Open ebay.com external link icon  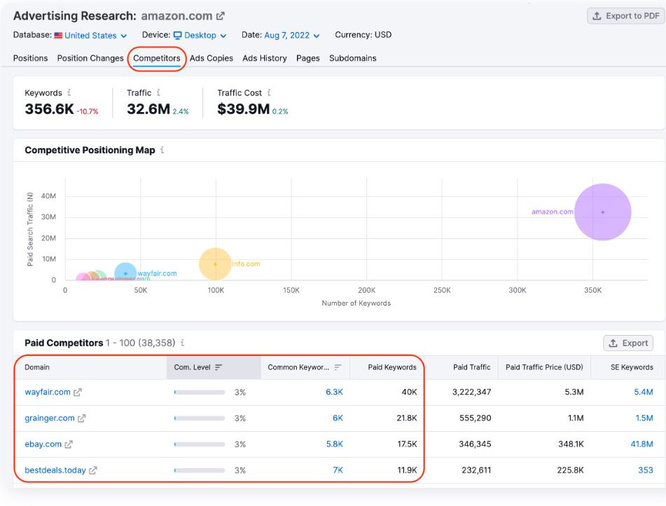68,444
